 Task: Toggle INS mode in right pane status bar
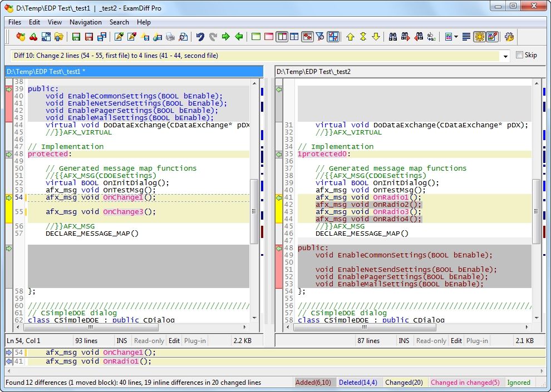(404, 341)
